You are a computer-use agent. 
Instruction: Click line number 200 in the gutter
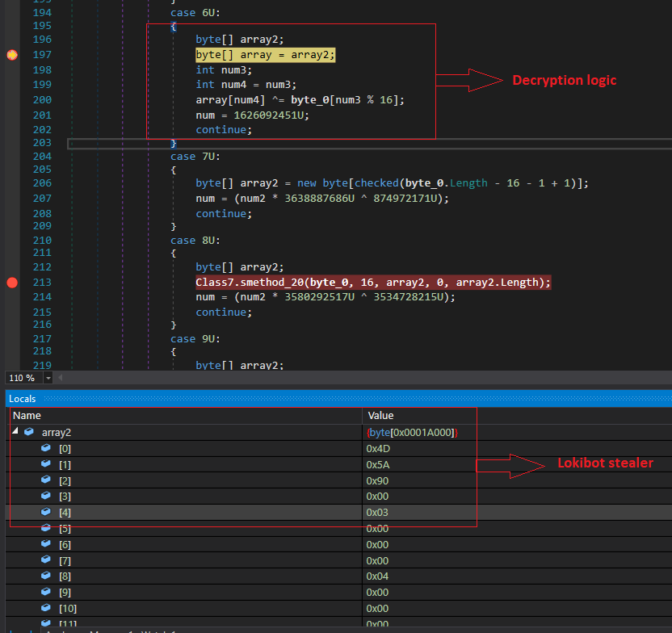(42, 100)
